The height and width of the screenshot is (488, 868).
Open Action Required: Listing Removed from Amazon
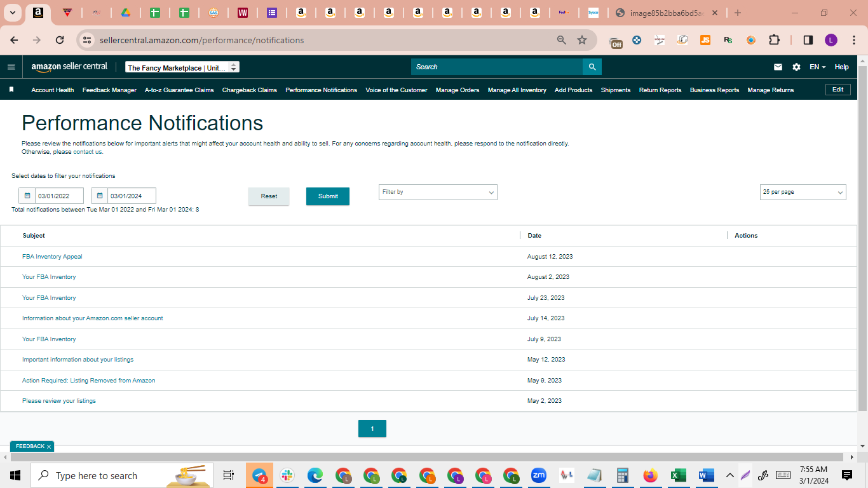click(89, 381)
